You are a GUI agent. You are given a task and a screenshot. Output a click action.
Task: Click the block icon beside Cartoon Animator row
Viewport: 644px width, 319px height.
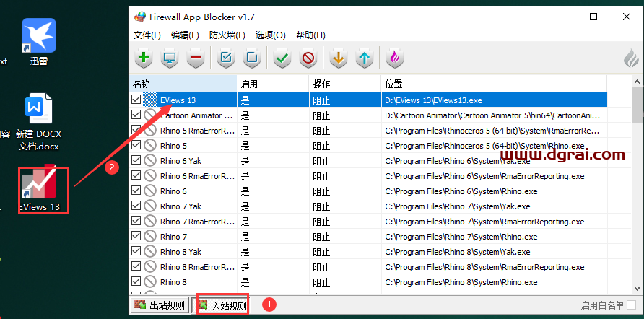click(150, 115)
